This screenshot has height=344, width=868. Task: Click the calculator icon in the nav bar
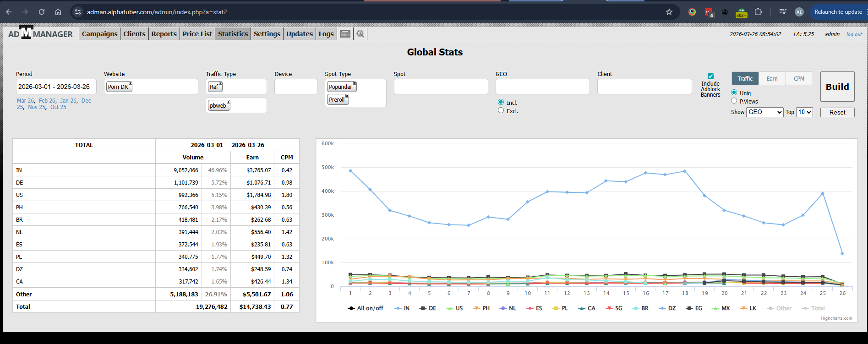click(345, 34)
